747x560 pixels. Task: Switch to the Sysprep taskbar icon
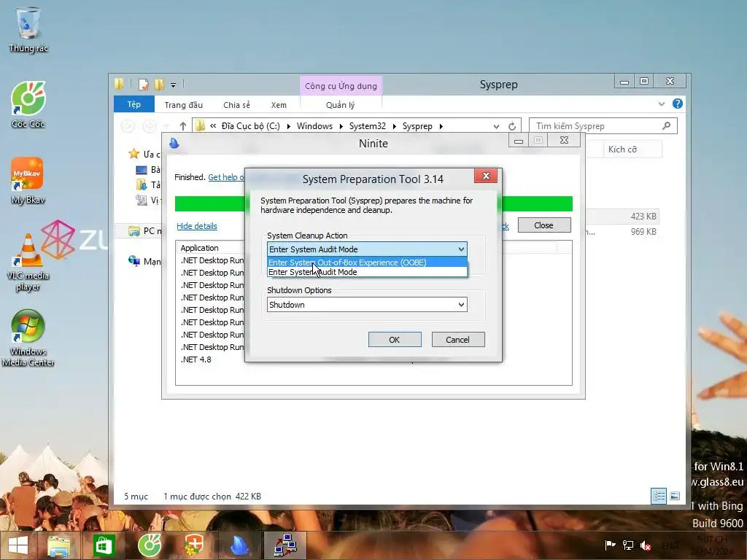(x=285, y=545)
